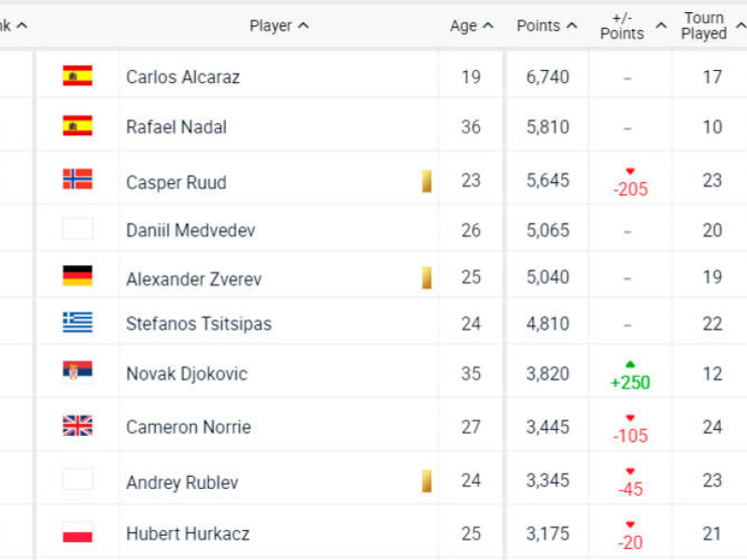Click gold badge icon in Andrey Rublev row

coord(427,482)
